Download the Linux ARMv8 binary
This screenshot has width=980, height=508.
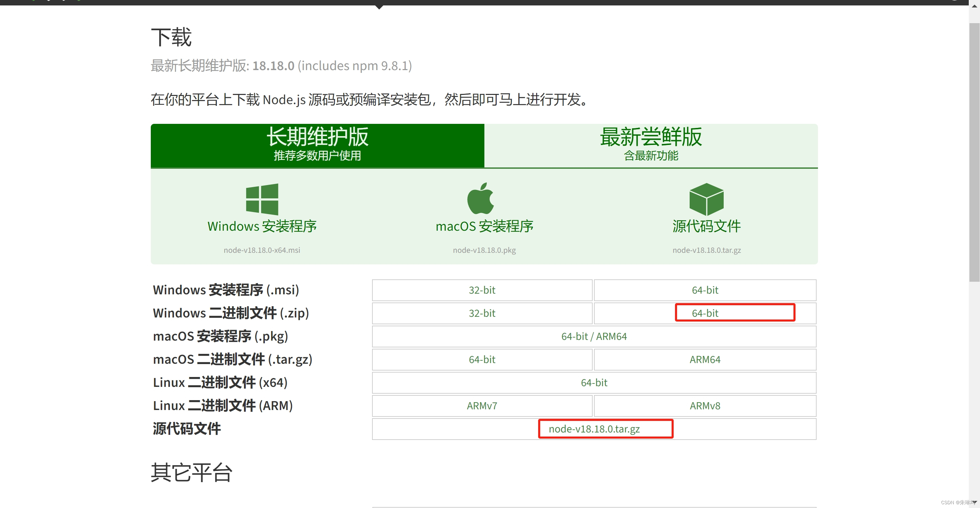click(x=705, y=406)
